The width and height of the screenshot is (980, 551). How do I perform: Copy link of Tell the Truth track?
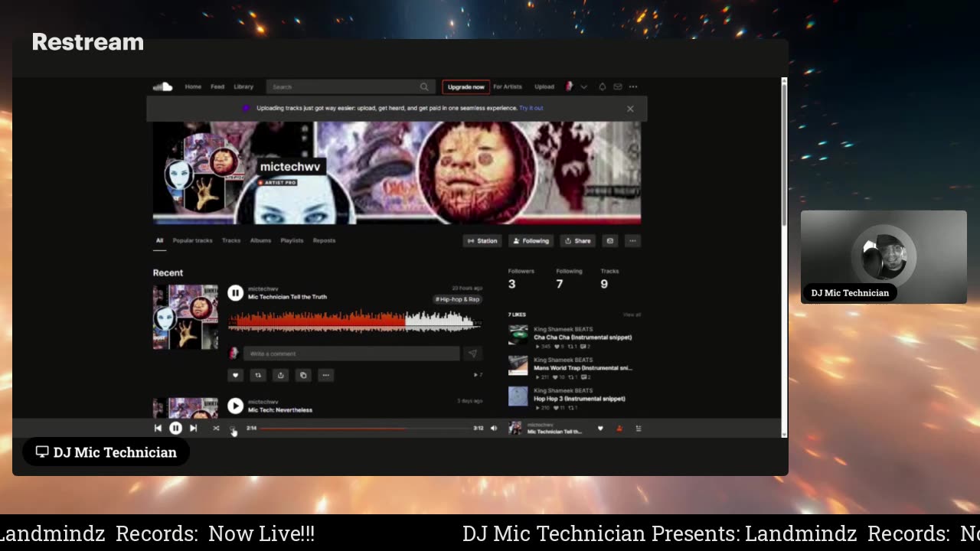click(x=303, y=375)
